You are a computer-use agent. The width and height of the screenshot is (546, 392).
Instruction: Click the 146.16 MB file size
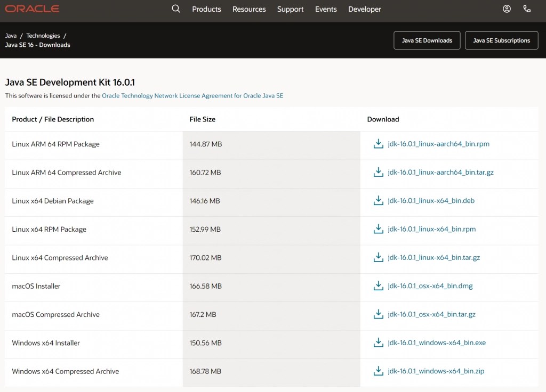(x=205, y=201)
